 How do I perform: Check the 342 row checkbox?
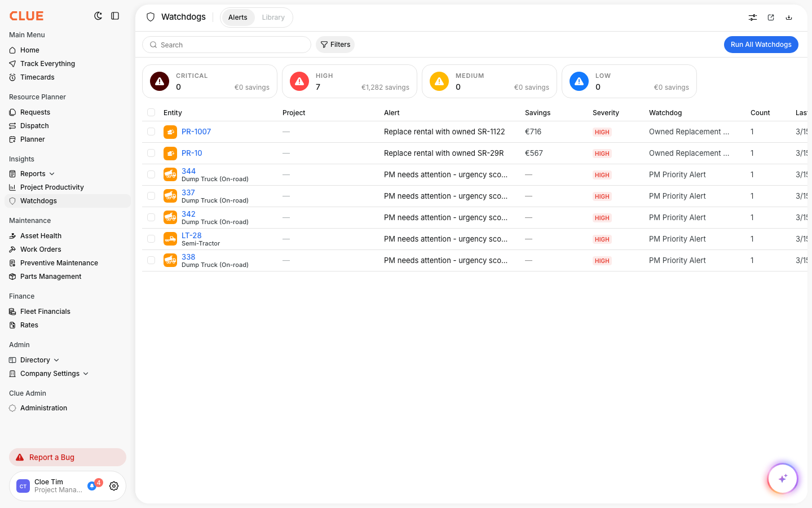coord(151,217)
